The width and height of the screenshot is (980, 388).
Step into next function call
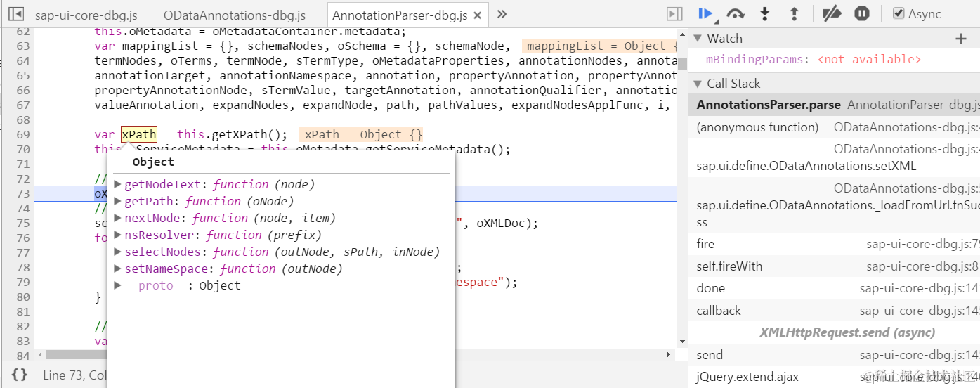tap(765, 13)
